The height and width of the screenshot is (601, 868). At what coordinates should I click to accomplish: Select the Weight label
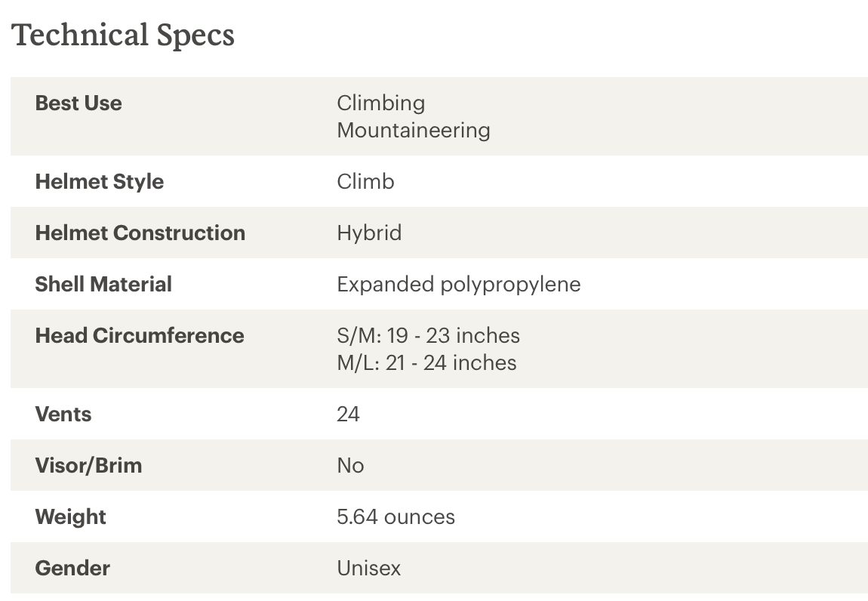tap(70, 517)
